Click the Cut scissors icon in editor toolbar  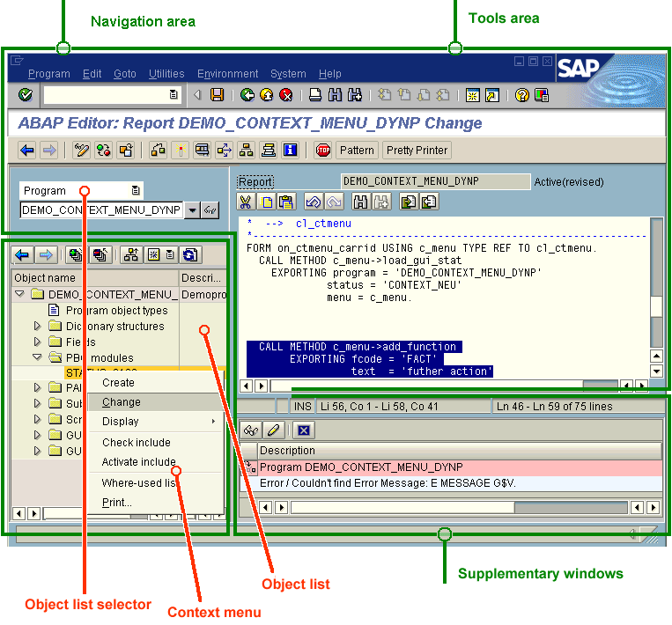click(x=246, y=202)
